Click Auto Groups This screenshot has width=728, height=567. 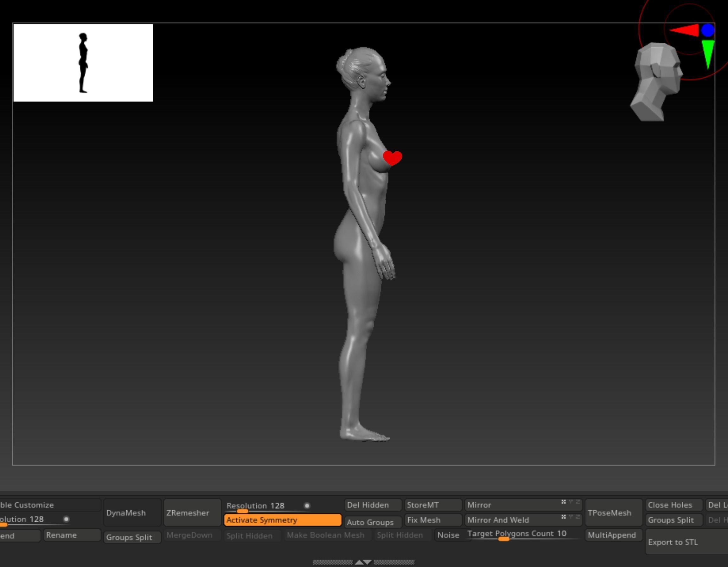coord(373,522)
